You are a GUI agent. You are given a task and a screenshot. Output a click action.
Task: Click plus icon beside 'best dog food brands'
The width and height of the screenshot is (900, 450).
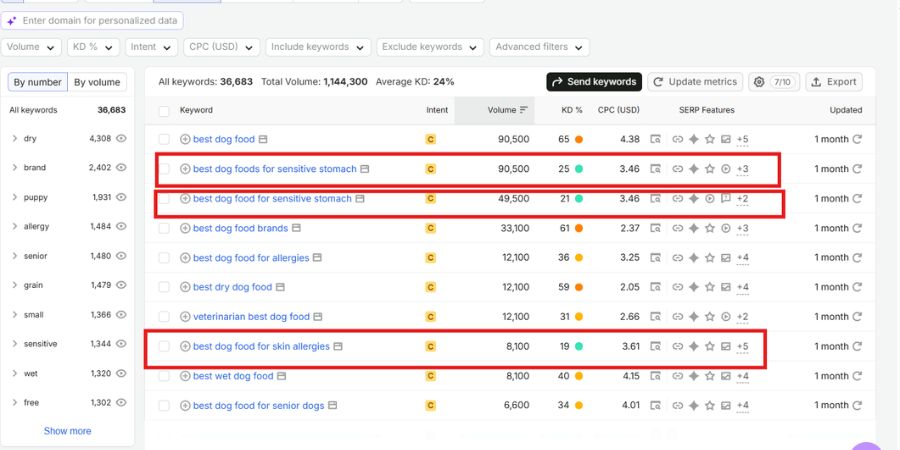click(x=185, y=228)
